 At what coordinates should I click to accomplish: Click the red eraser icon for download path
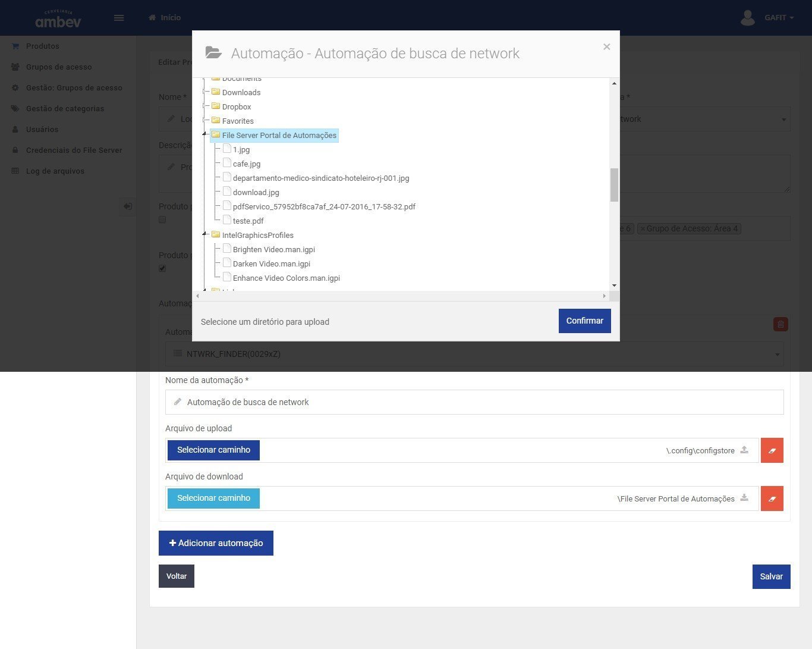[772, 498]
